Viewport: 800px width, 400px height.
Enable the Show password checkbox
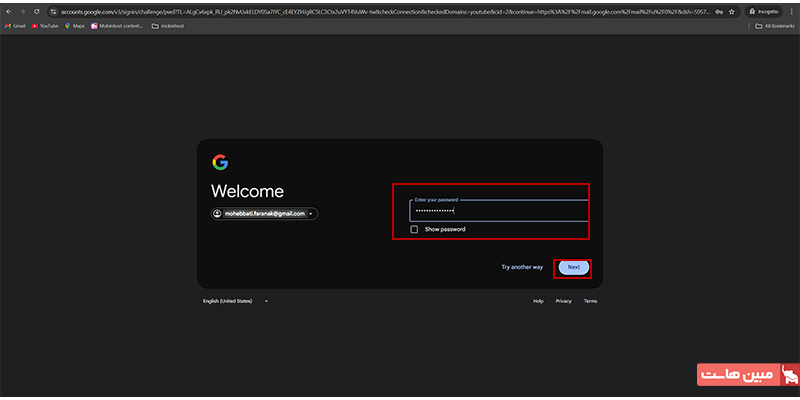pos(414,230)
